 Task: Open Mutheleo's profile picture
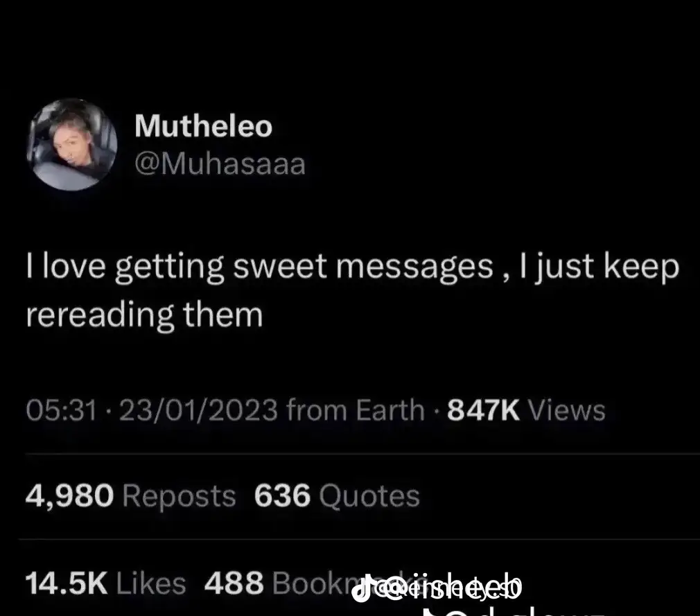[x=72, y=144]
